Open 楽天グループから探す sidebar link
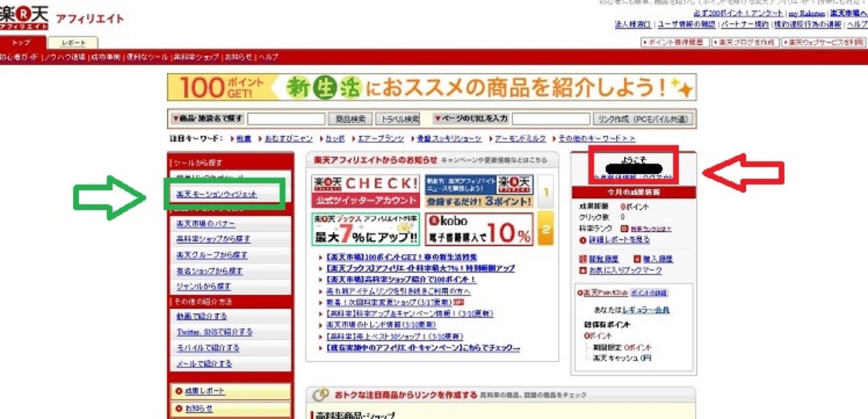The width and height of the screenshot is (868, 419). (x=212, y=255)
